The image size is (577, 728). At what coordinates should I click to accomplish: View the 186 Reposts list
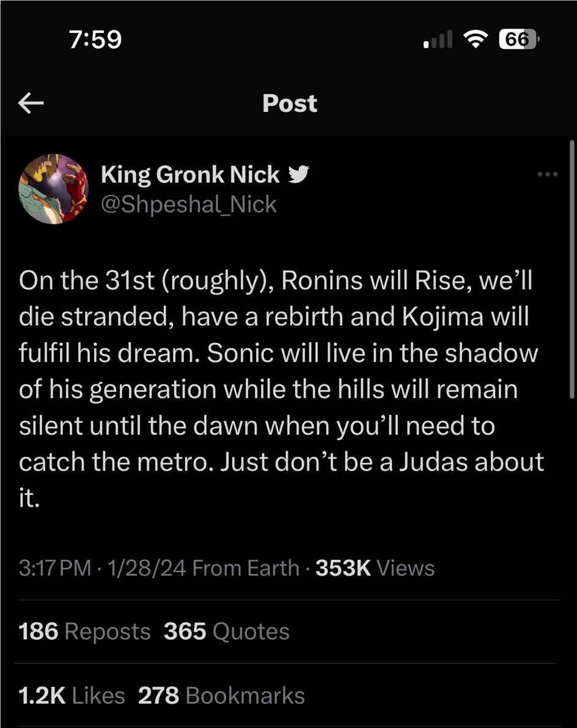84,631
